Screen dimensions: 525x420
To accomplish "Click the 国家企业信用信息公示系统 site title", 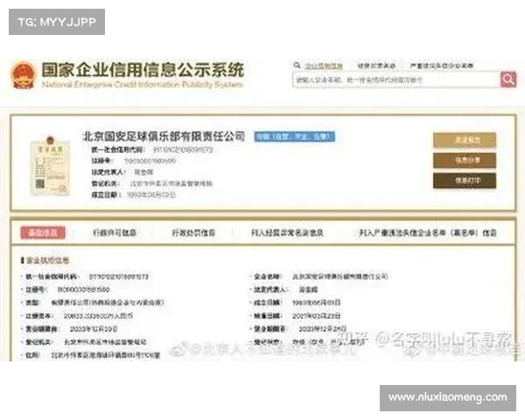I will click(x=143, y=70).
